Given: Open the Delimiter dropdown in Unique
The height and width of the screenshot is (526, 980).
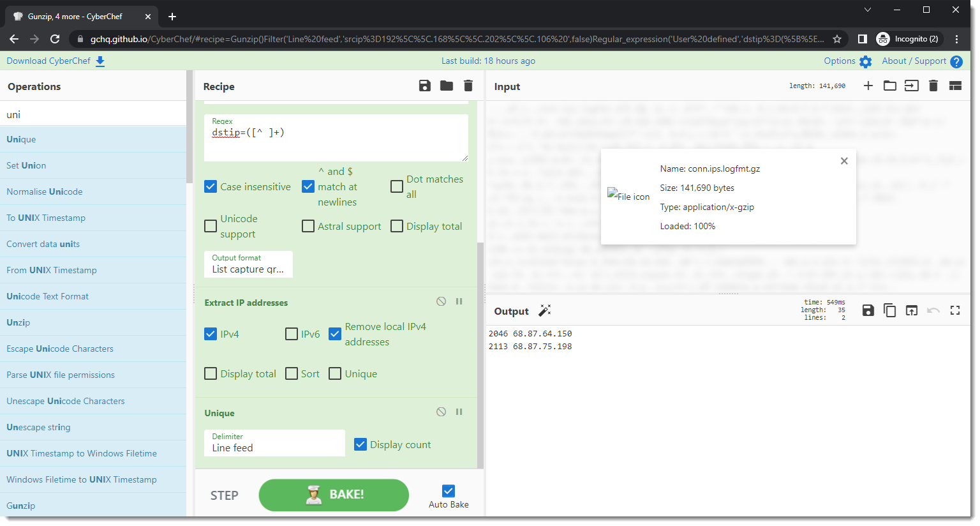Looking at the screenshot, I should pos(274,443).
